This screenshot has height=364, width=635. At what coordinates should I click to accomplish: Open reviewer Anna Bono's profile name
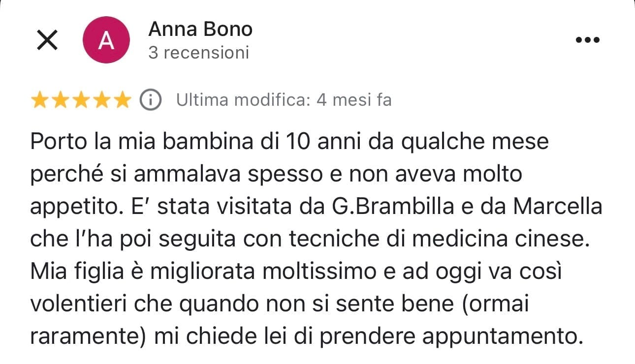200,30
